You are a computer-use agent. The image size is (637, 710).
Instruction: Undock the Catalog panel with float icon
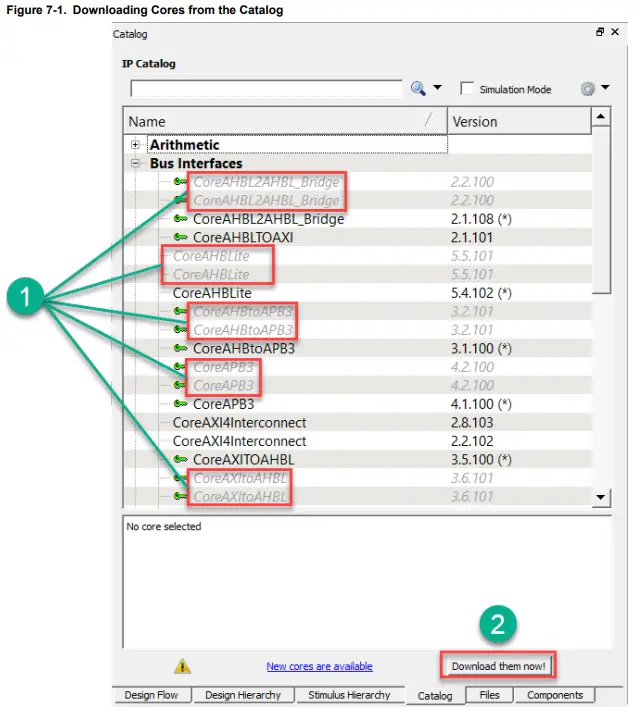[x=600, y=32]
